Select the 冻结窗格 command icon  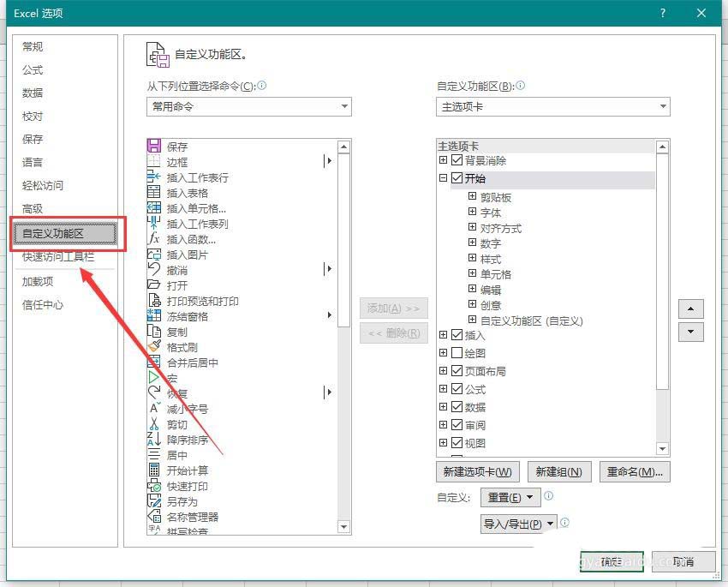click(x=153, y=315)
